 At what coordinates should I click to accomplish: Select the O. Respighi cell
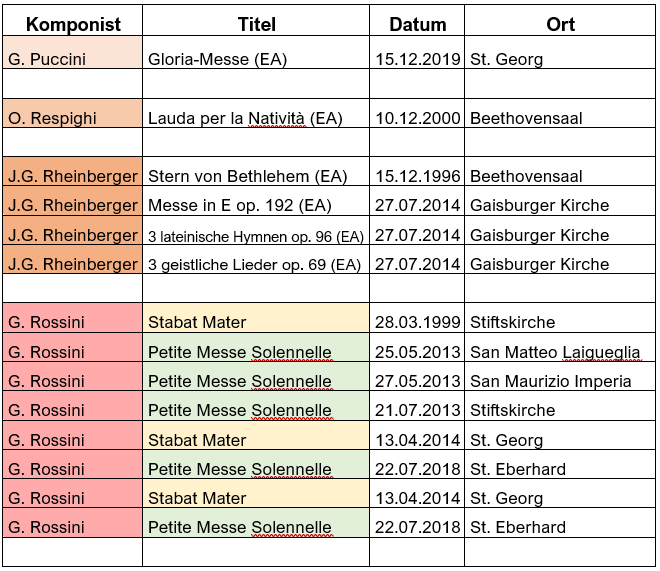73,114
